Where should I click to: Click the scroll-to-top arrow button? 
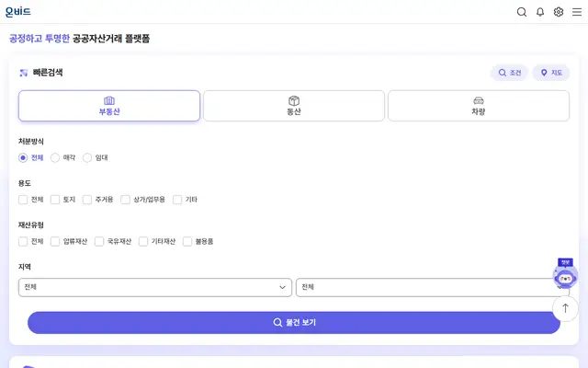coord(565,309)
